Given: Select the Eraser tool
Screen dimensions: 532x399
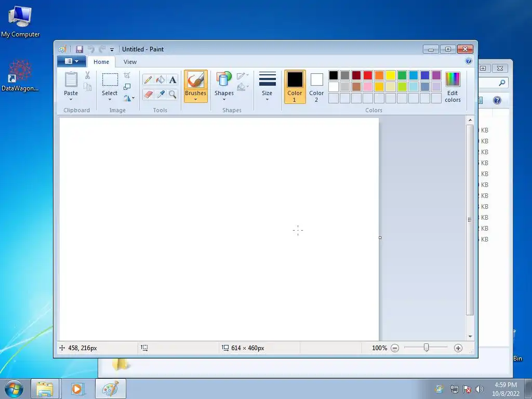Looking at the screenshot, I should tap(148, 95).
